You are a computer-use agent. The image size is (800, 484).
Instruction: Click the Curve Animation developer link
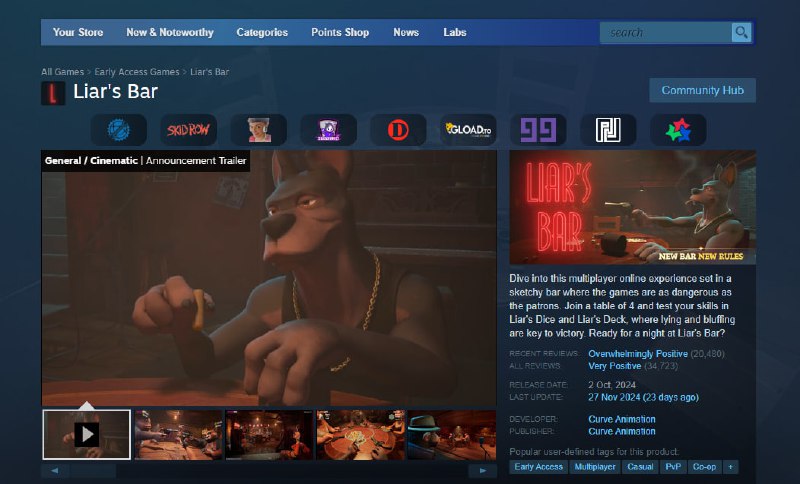(x=622, y=419)
